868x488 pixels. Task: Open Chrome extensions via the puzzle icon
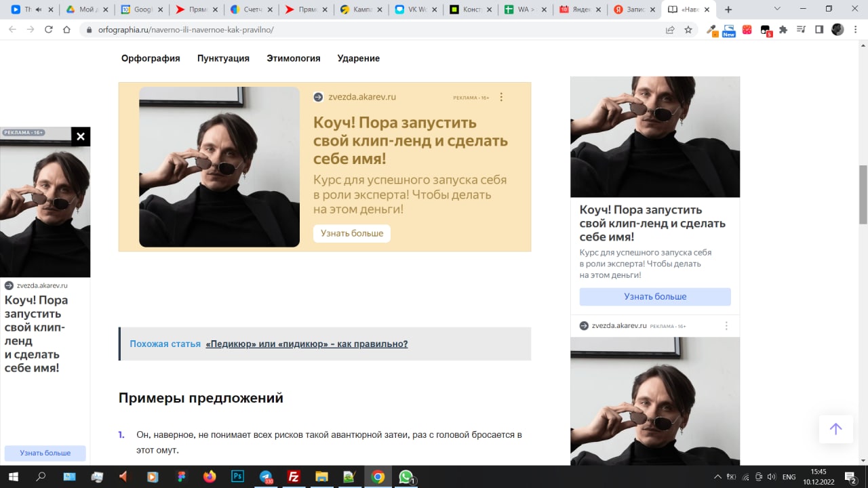click(x=783, y=30)
